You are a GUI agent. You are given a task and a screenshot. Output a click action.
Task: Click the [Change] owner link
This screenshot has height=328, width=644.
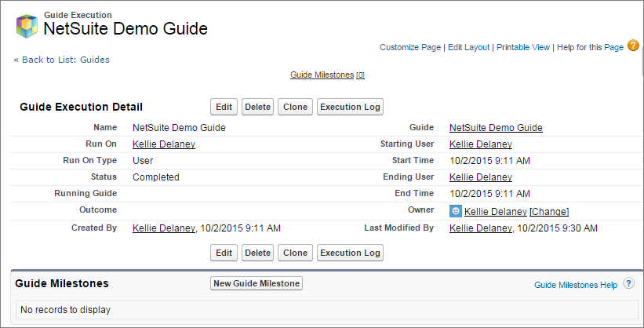[549, 212]
